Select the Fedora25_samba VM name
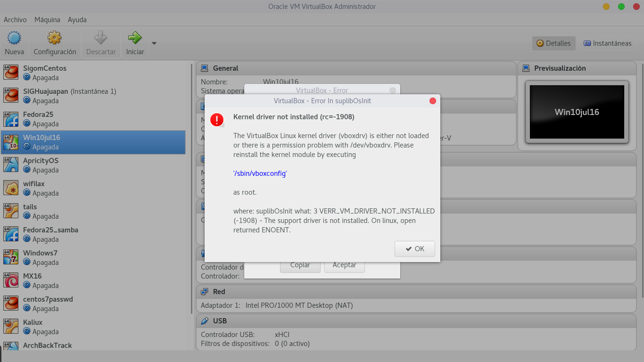Viewport: 644px width, 362px height. [51, 230]
